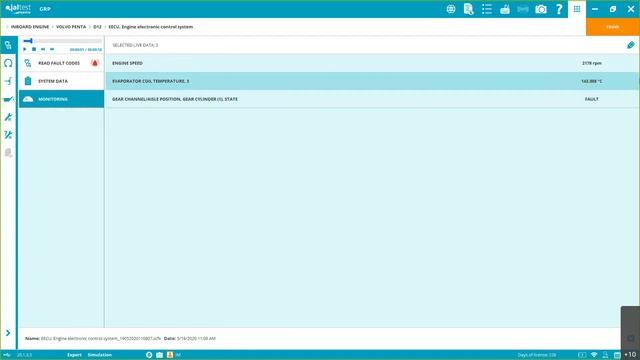Click the FAULT state value

(591, 99)
